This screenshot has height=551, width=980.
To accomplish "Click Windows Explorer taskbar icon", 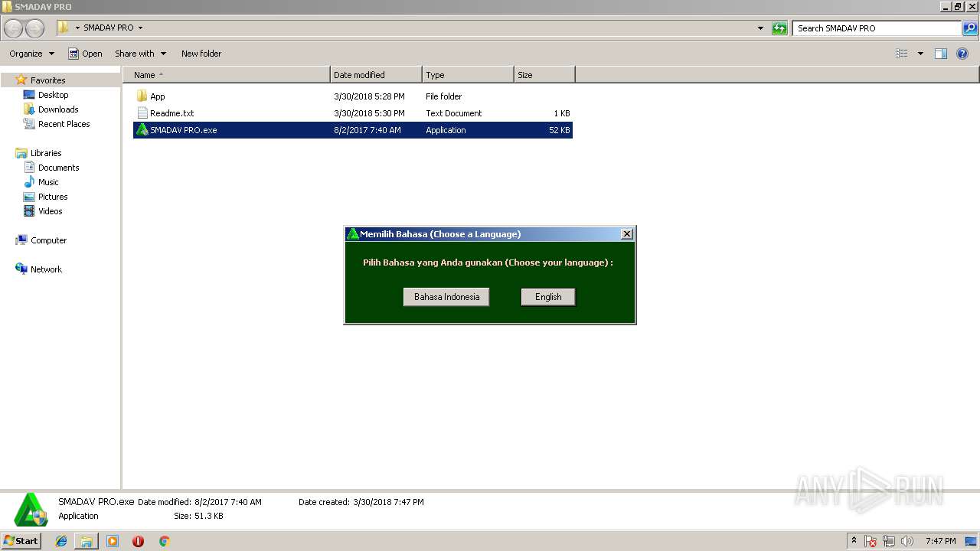I will pos(87,541).
